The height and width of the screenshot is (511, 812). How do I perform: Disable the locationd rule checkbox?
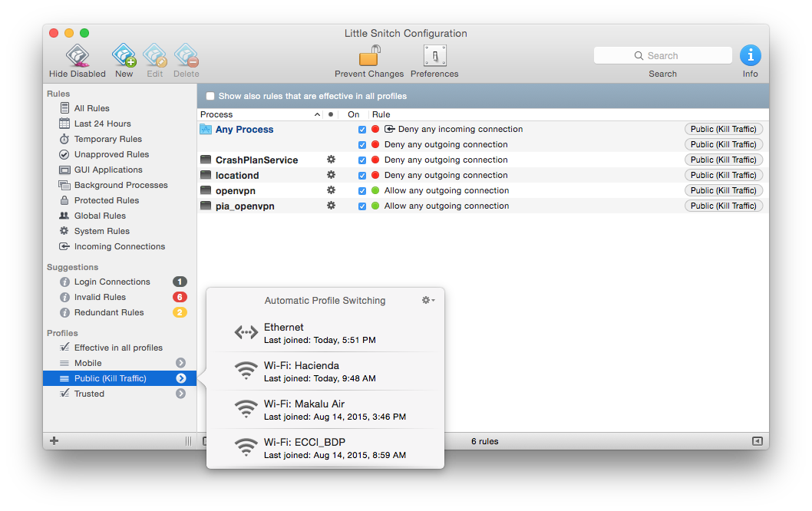click(x=362, y=176)
